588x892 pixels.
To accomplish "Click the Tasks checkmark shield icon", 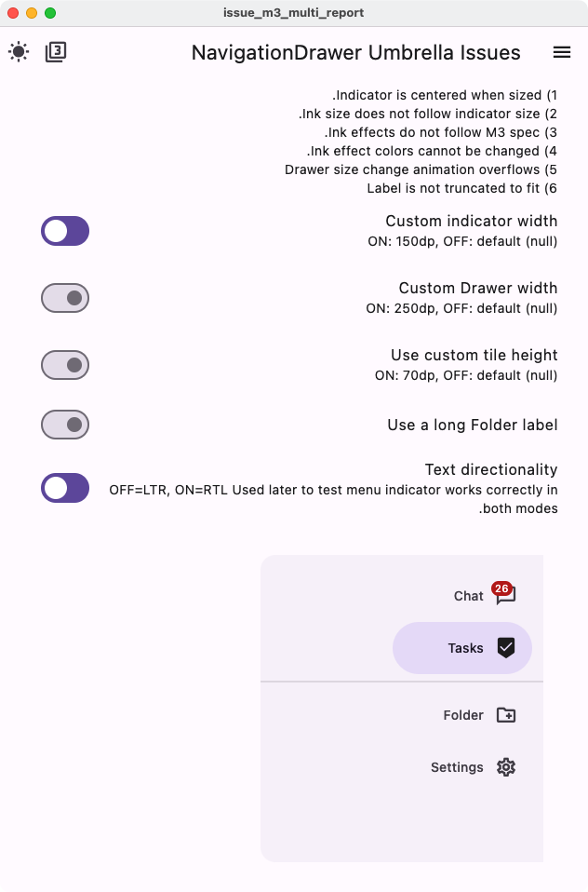I will coord(505,648).
